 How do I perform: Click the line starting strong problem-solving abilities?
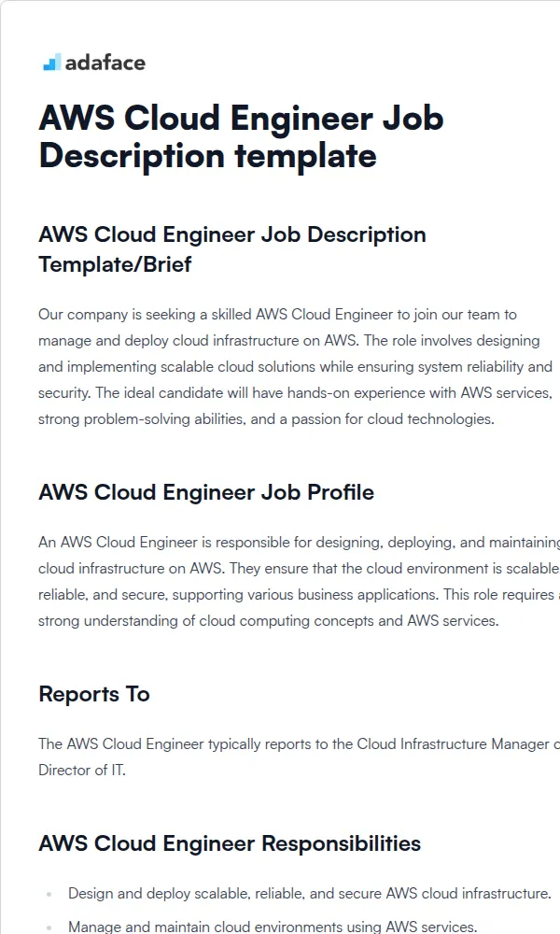pyautogui.click(x=266, y=419)
